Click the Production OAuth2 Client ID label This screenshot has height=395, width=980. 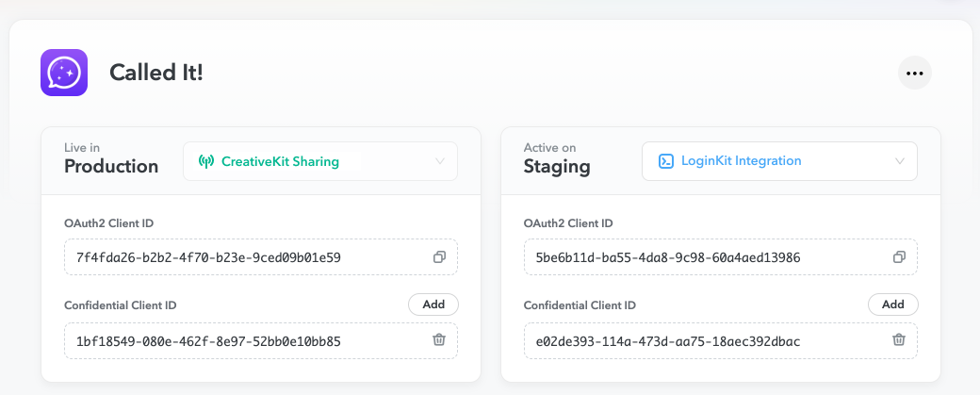[x=109, y=223]
